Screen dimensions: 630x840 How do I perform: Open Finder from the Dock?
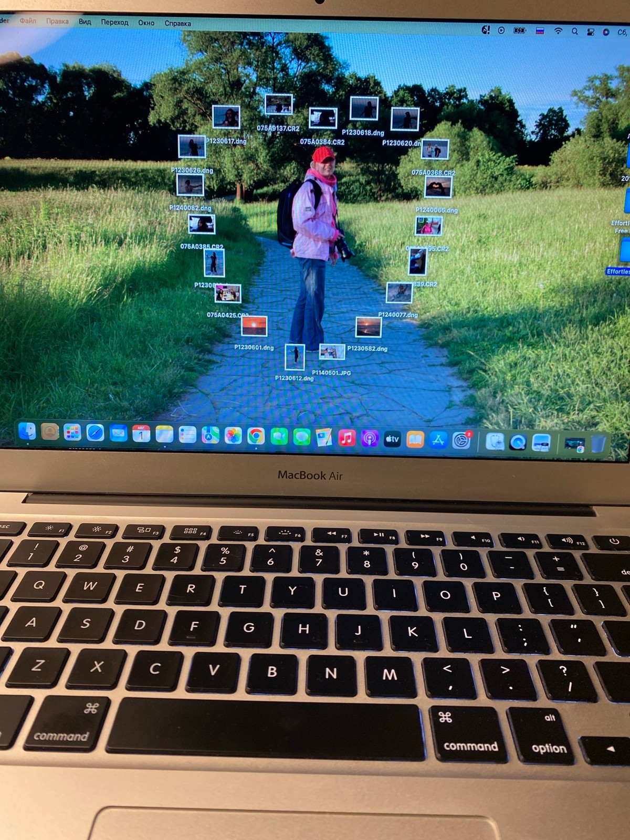pos(27,431)
